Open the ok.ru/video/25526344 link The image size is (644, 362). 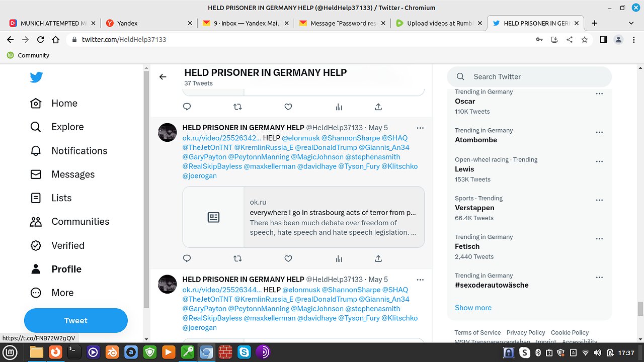tap(222, 290)
